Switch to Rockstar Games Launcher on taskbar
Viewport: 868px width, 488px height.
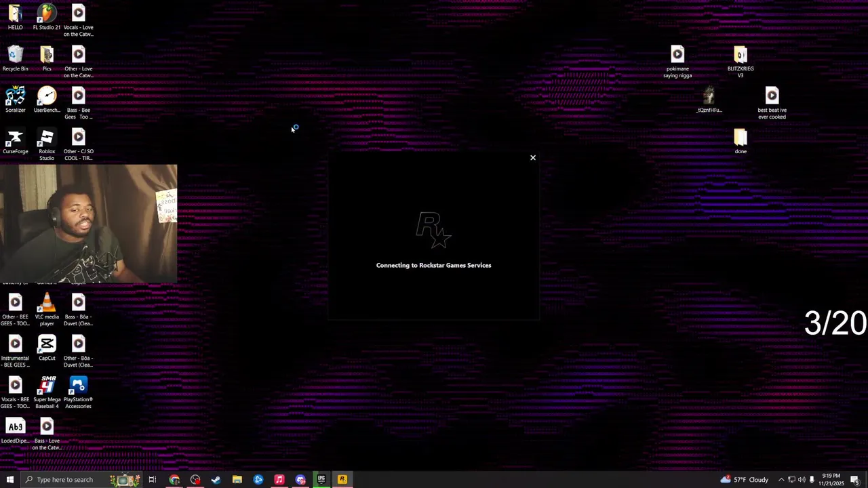pos(342,480)
